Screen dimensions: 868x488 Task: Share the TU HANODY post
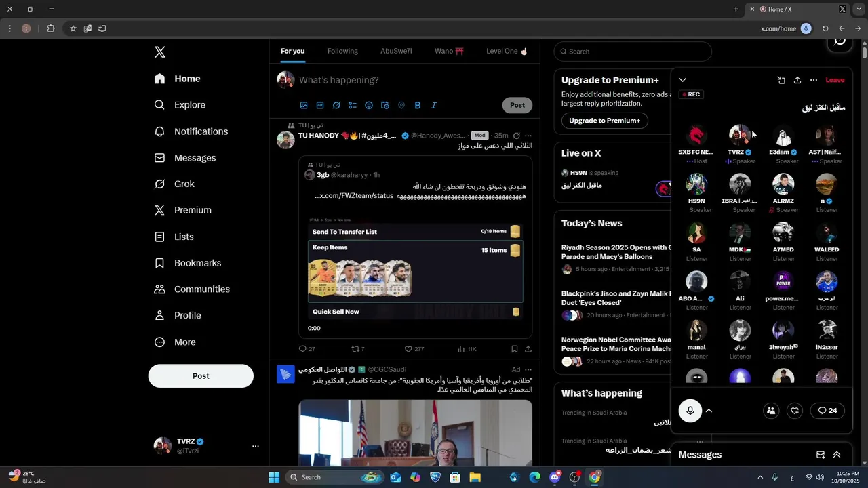(x=528, y=349)
